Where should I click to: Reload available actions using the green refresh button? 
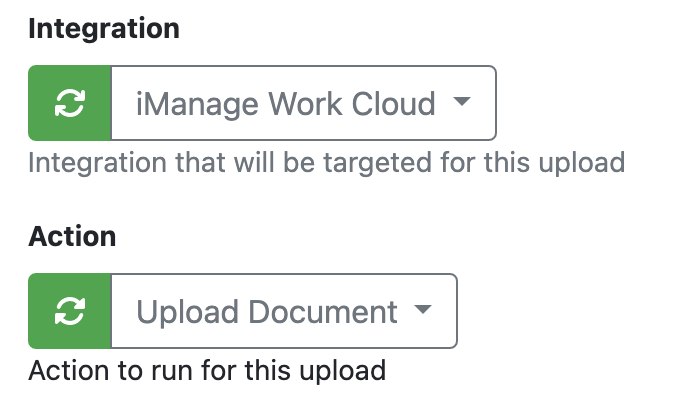coord(69,311)
